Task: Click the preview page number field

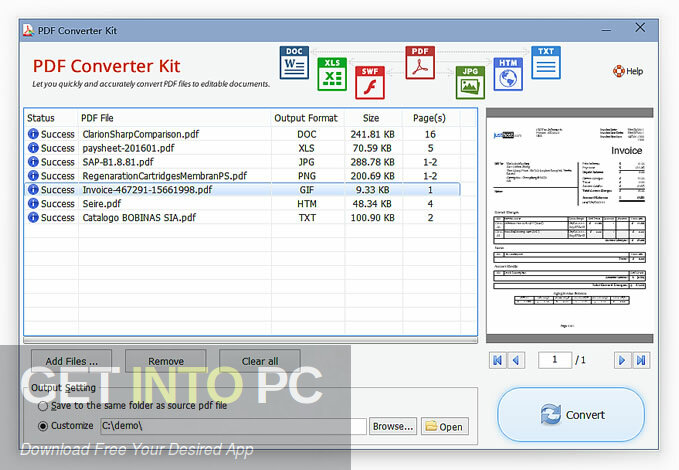Action: tap(555, 360)
